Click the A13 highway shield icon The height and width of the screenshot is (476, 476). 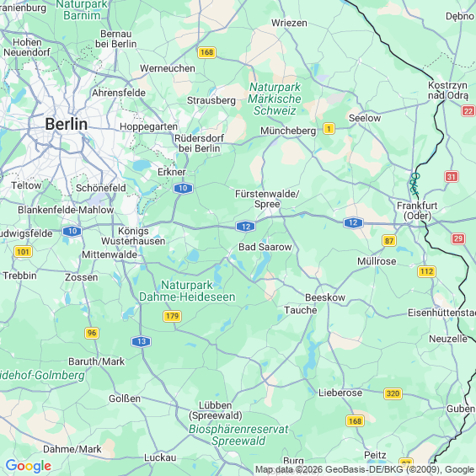tap(142, 341)
